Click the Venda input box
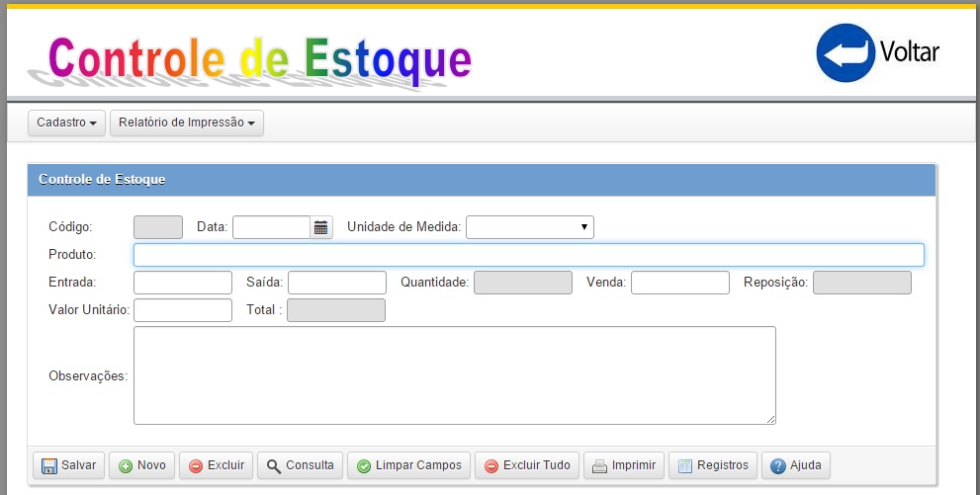The height and width of the screenshot is (495, 980). [679, 283]
